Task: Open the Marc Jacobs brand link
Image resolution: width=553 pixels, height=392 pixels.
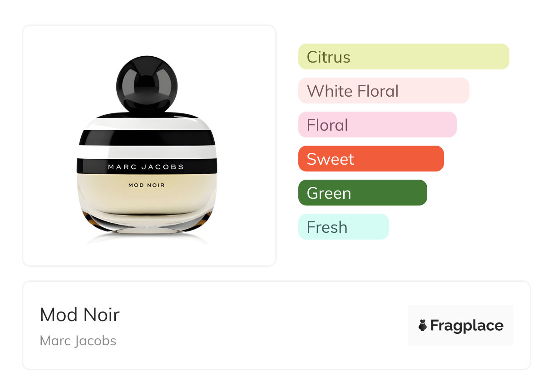Action: click(78, 341)
